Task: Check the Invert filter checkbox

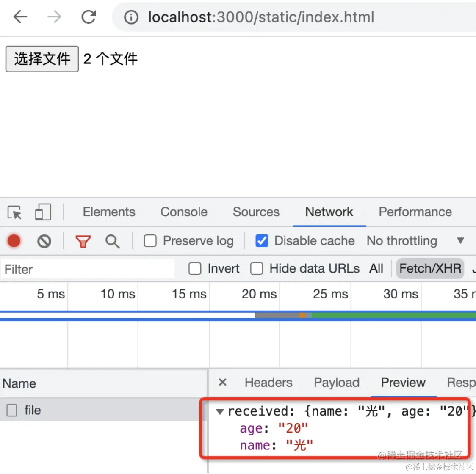Action: pos(195,269)
